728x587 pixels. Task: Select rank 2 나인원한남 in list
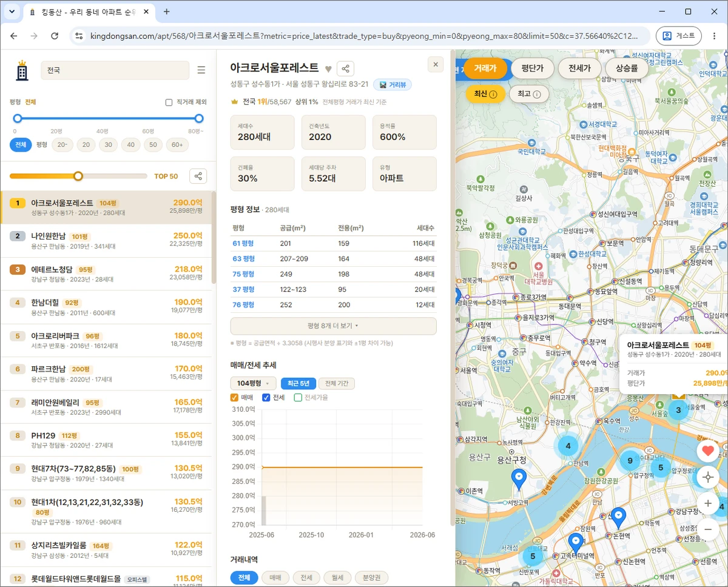coord(106,241)
